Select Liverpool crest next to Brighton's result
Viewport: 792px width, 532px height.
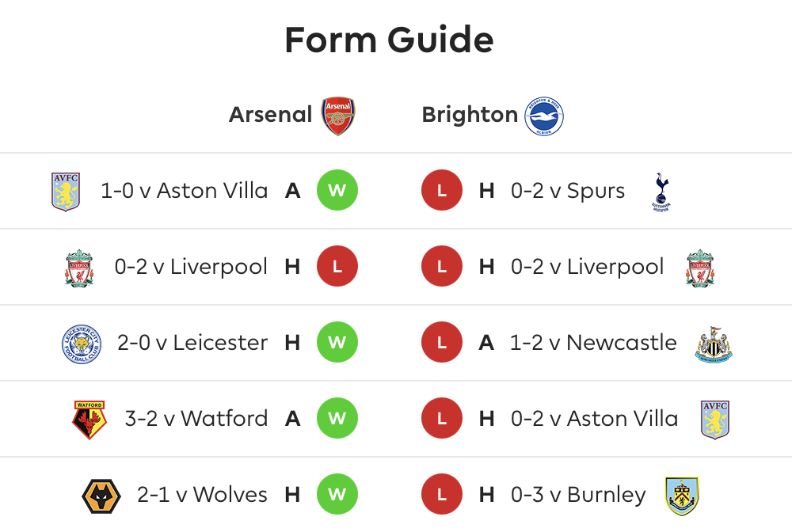point(700,268)
